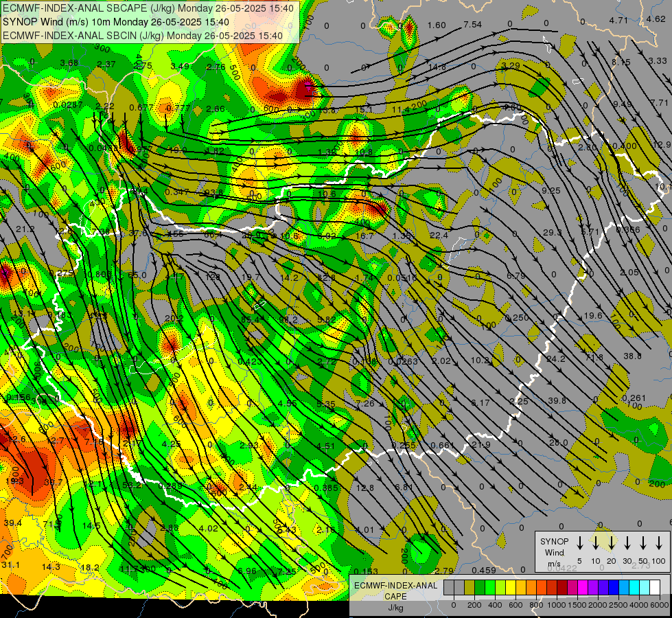This screenshot has width=672, height=618.
Task: Click the wind arrow above 10 m/s
Action: coord(595,543)
